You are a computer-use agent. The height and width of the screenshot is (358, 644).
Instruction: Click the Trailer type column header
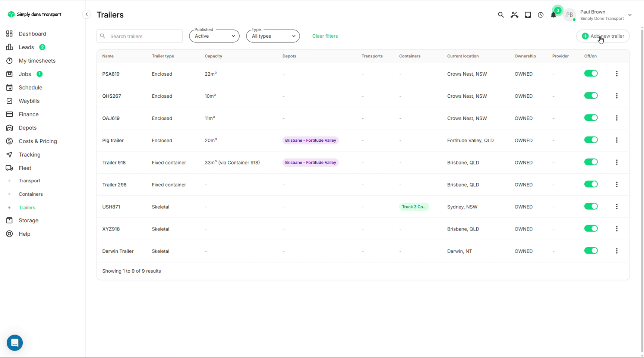tap(163, 56)
